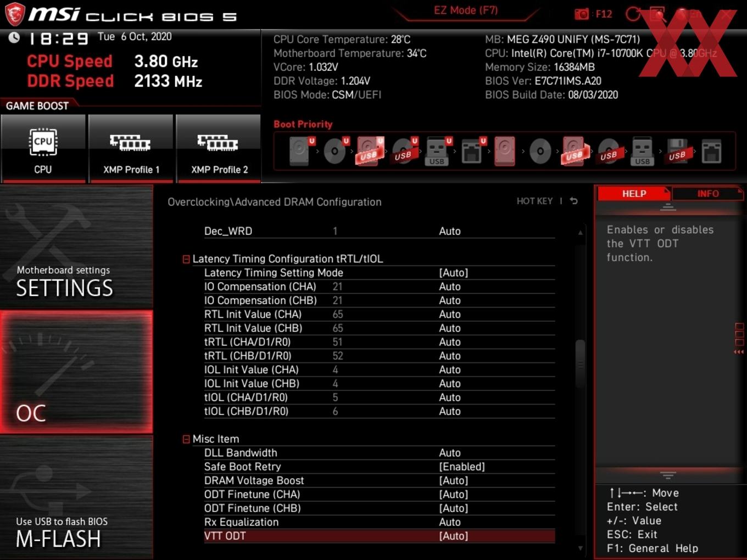
Task: Click the CPU chip icon in Game Boost
Action: 43,142
